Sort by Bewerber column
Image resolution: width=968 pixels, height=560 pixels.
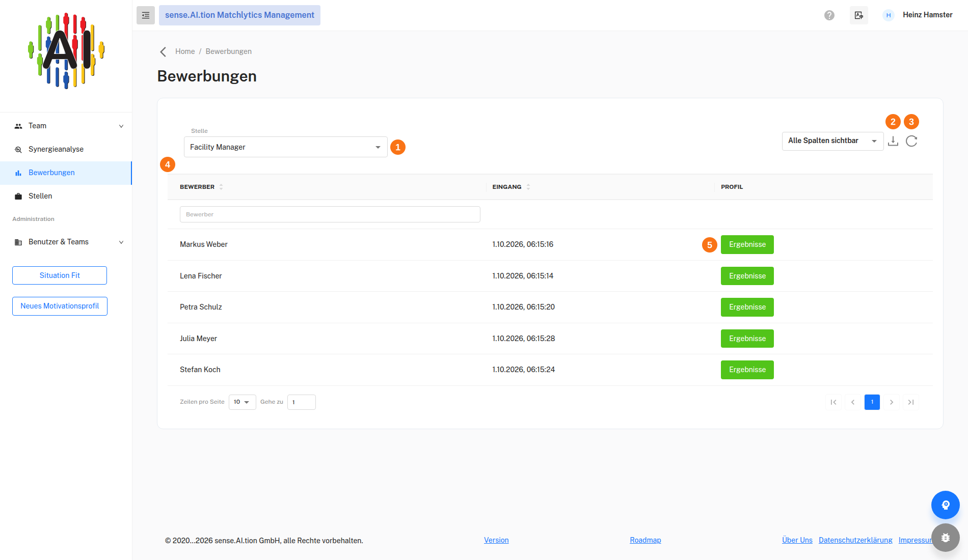click(x=221, y=187)
